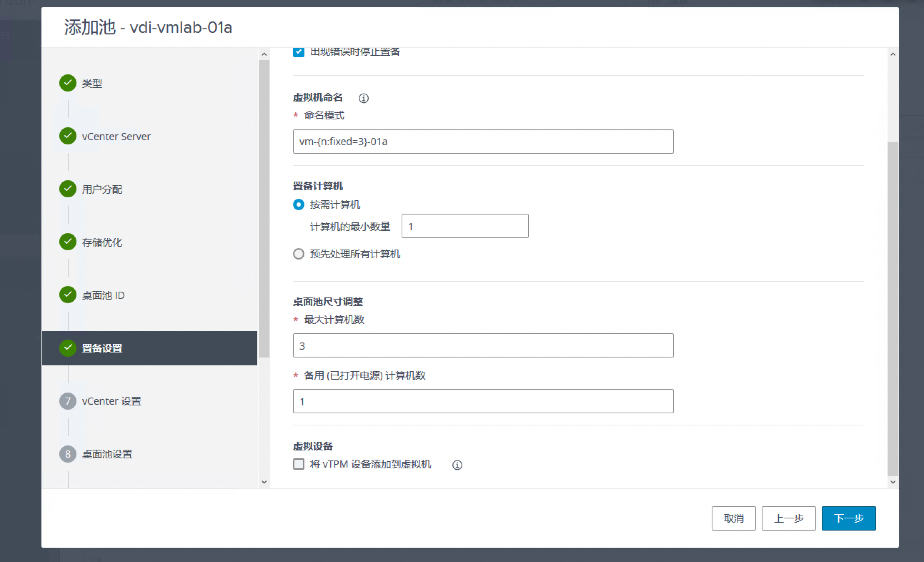Click green checkmark icon for 类型 step
The height and width of the screenshot is (562, 924).
pos(68,83)
